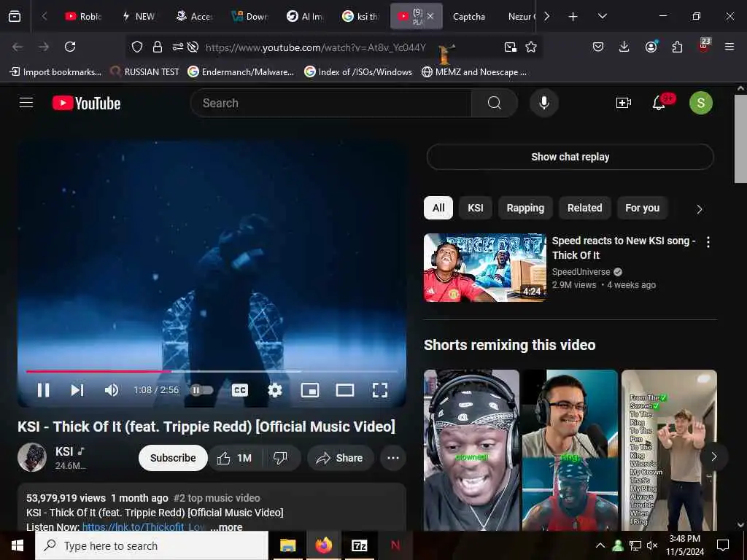The image size is (747, 560).
Task: Dislike the video
Action: [280, 458]
